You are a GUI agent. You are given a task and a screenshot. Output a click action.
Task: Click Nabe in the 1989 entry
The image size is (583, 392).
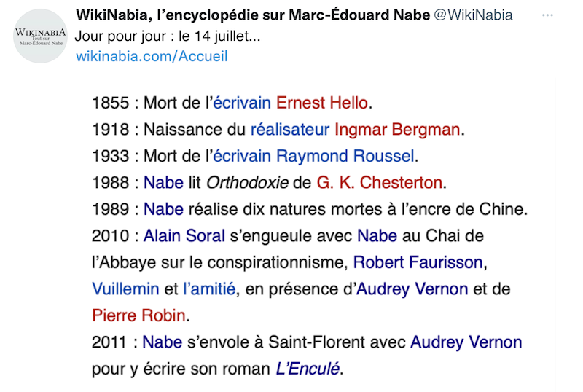tap(163, 209)
